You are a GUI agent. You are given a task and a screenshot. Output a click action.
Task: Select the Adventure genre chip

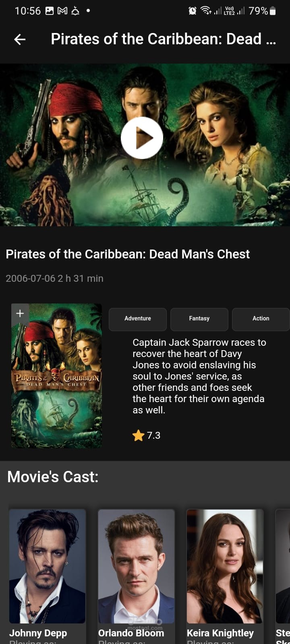138,319
